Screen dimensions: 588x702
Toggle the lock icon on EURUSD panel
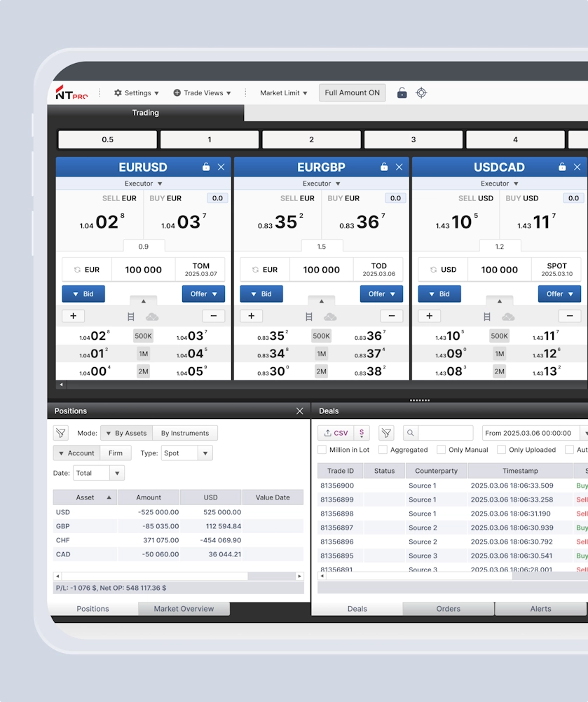pos(206,167)
